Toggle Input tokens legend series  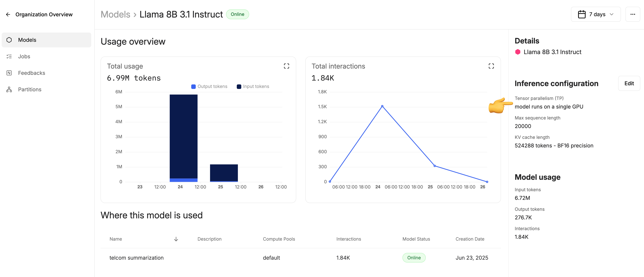253,86
